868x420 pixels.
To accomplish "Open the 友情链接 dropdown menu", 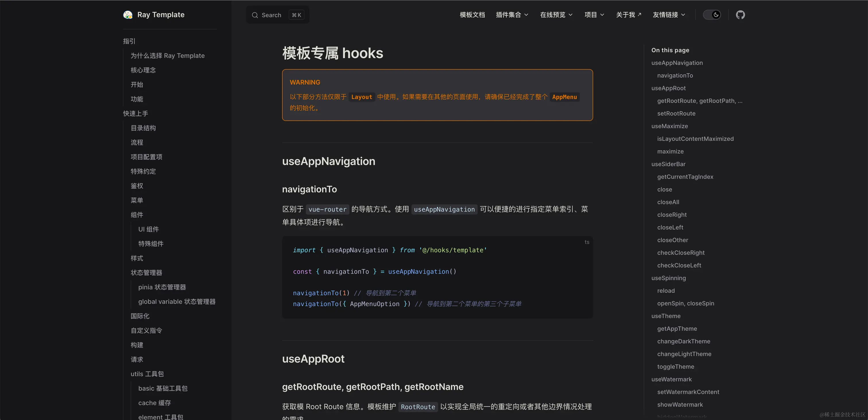I will (669, 15).
